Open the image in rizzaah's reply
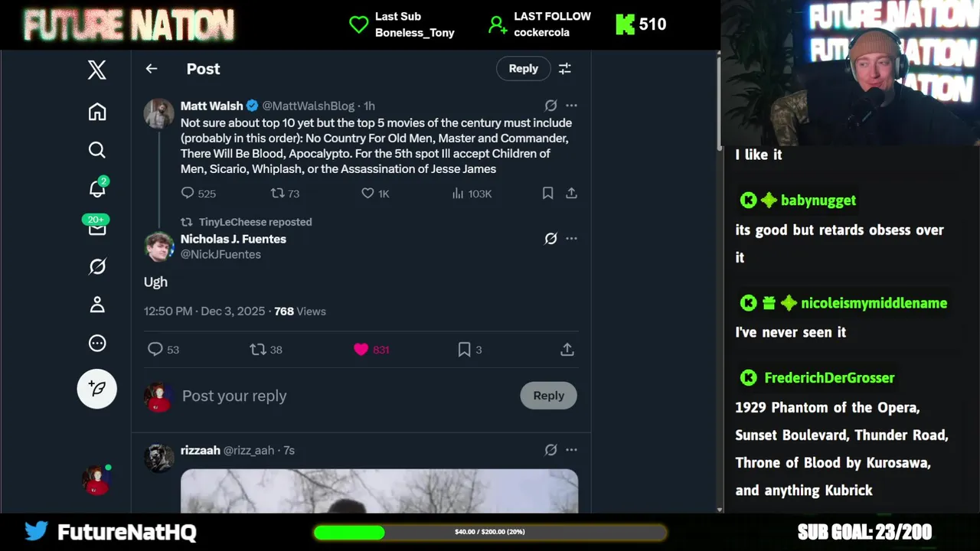 pyautogui.click(x=379, y=491)
